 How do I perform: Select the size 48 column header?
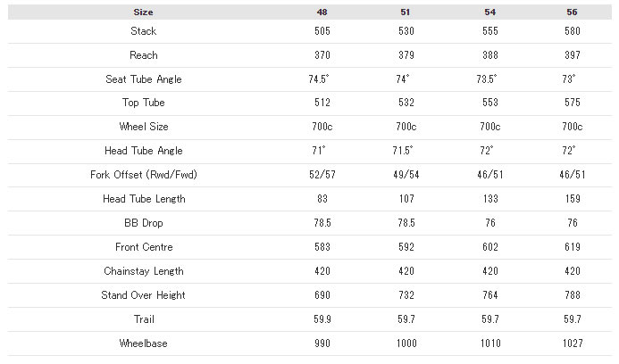[x=322, y=12]
